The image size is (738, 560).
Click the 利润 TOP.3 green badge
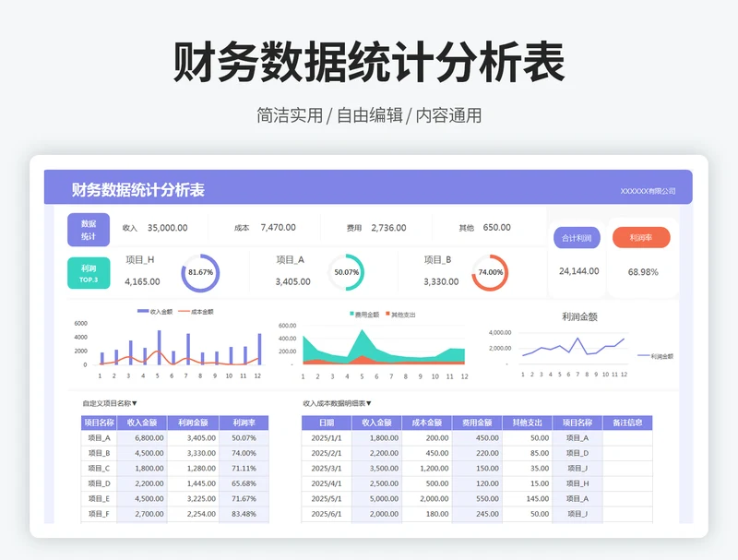tap(89, 273)
